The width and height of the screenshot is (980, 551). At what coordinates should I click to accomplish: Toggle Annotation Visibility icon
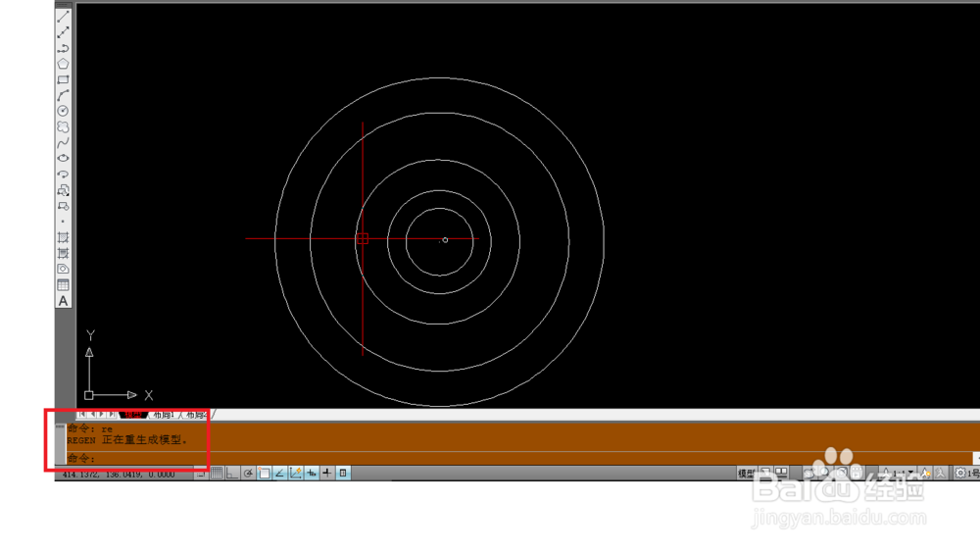926,474
